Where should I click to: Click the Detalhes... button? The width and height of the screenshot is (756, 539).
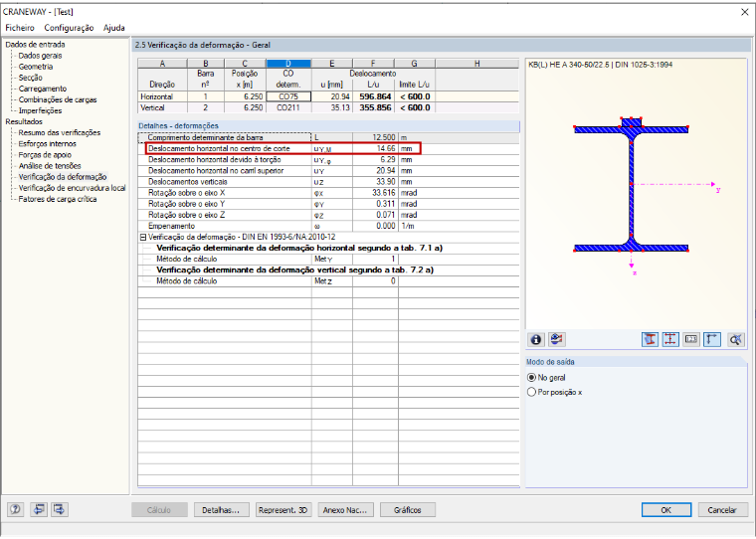point(221,510)
